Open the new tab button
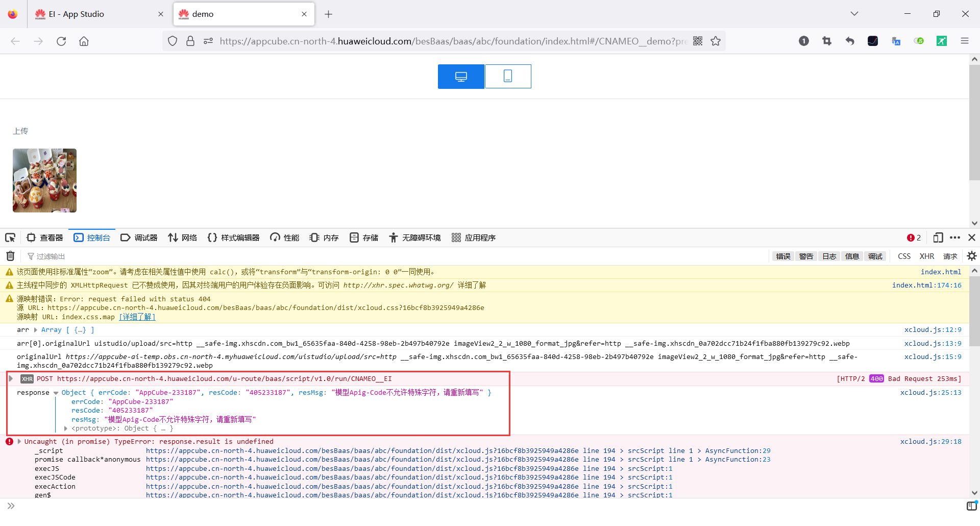 pyautogui.click(x=328, y=14)
